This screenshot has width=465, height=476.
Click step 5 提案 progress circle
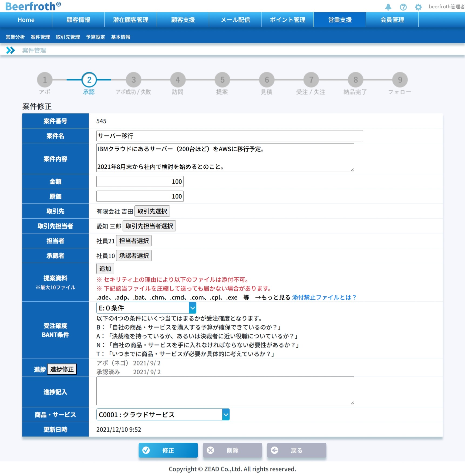tap(222, 80)
